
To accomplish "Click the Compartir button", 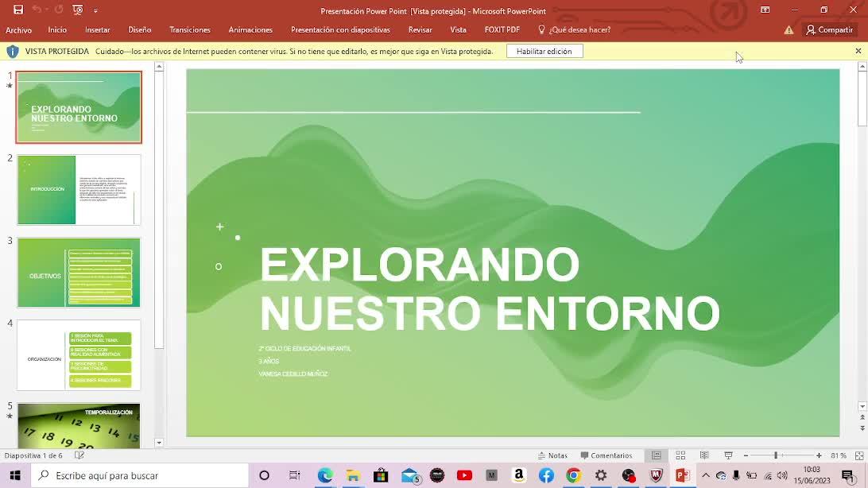I will coord(829,30).
